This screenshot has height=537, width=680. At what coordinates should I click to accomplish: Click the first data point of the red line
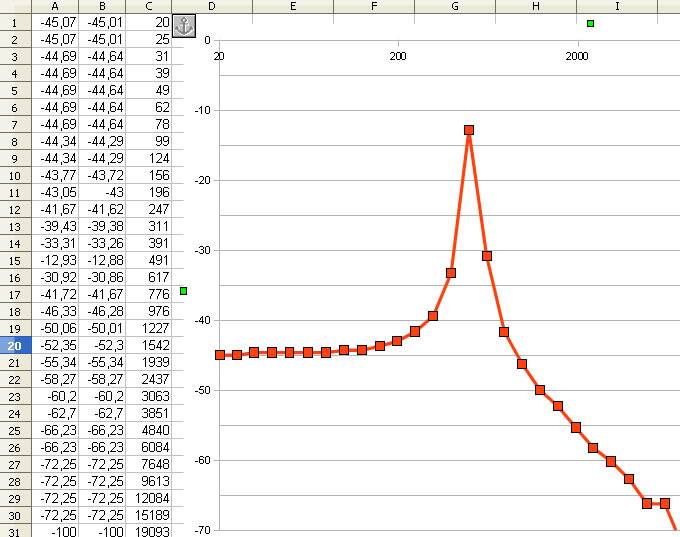(220, 355)
